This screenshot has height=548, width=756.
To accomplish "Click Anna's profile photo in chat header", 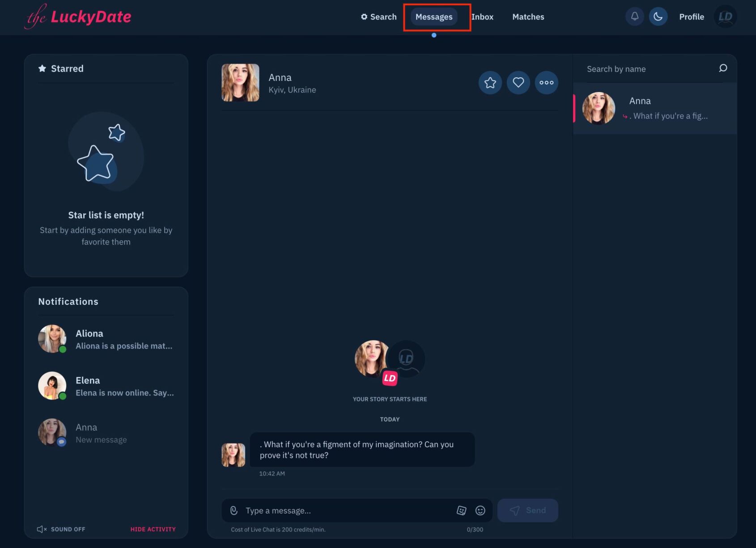I will [x=240, y=83].
